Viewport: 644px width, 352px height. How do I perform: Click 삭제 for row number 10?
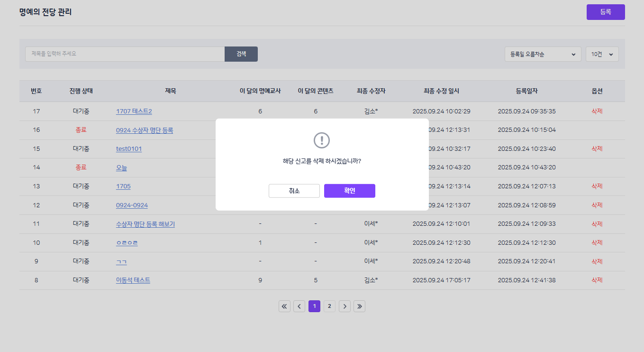click(597, 243)
